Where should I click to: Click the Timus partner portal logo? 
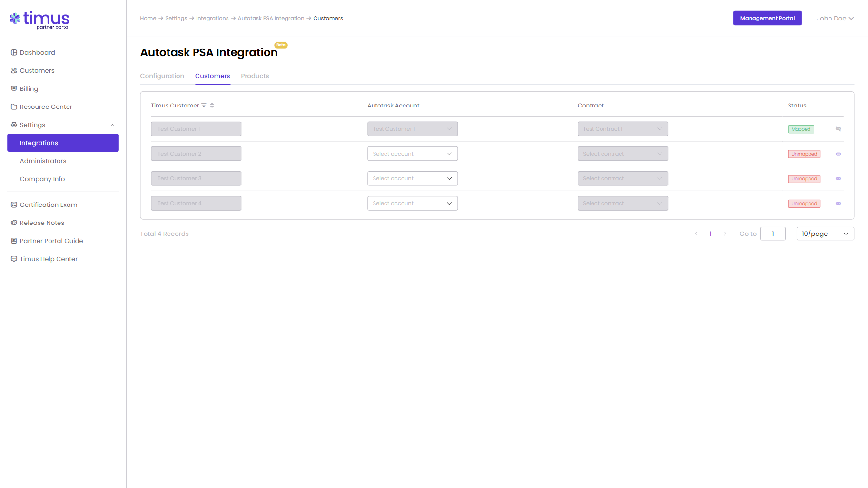39,20
